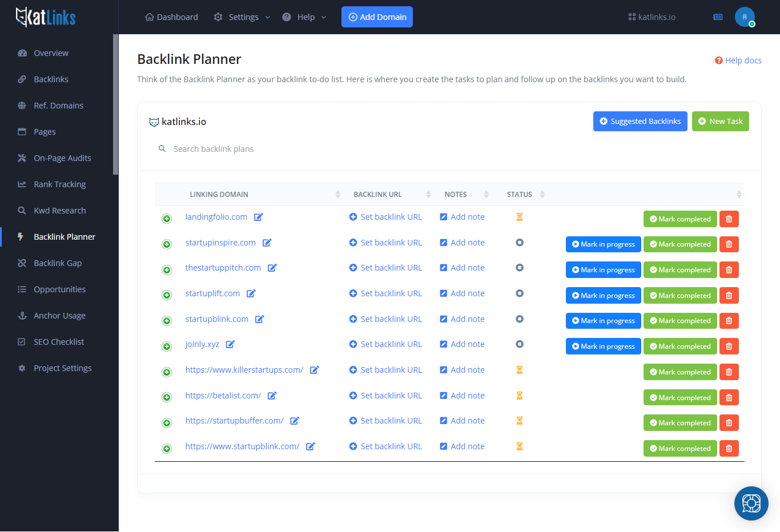This screenshot has height=532, width=780.
Task: Edit startuplift.com domain via pencil icon
Action: point(251,293)
